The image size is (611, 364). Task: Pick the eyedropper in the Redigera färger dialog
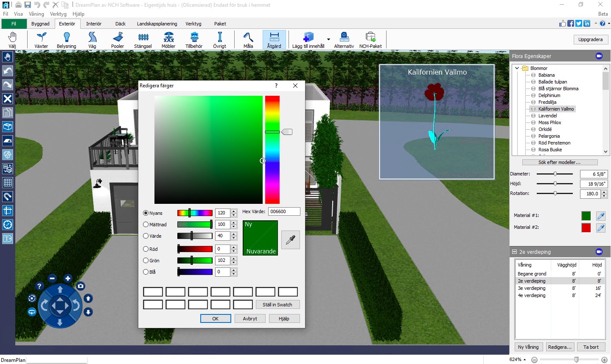[x=290, y=239]
